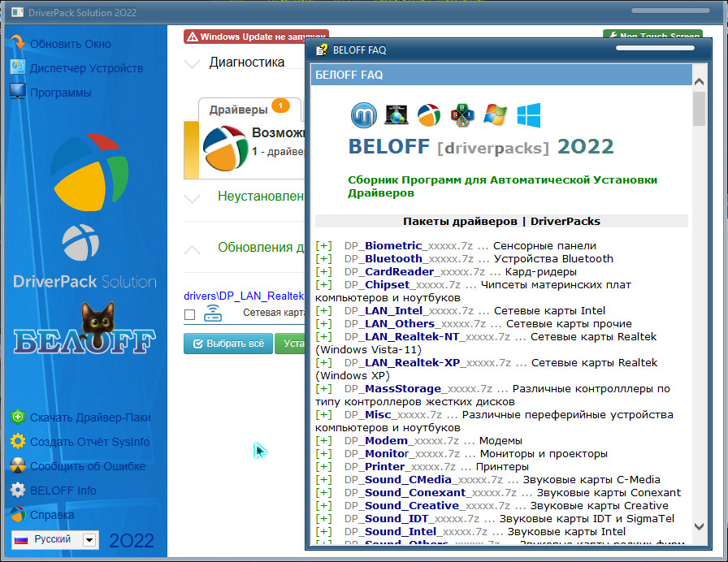Expand the DP_Printer [+] entry
Screen dimensions: 728x562
(x=324, y=467)
